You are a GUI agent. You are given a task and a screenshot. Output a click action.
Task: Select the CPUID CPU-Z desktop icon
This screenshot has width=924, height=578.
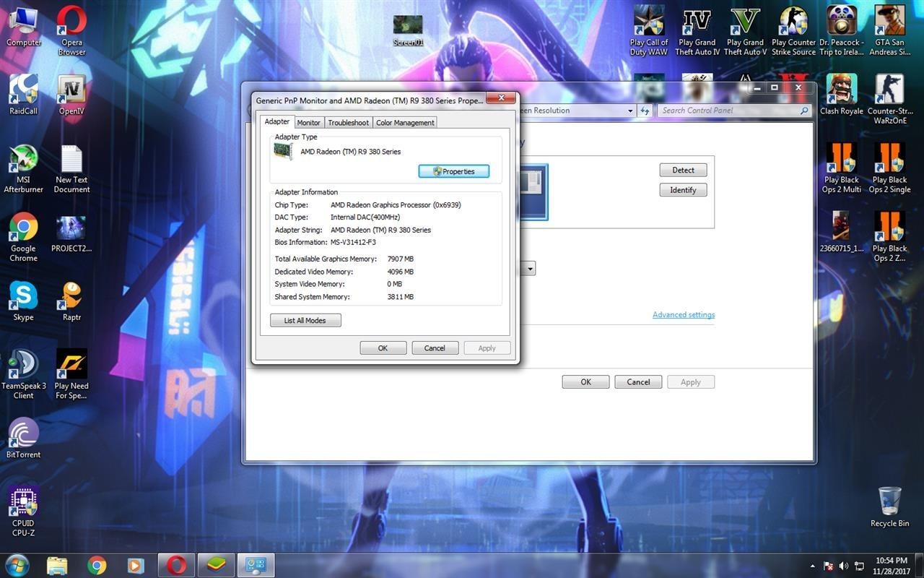pos(23,512)
